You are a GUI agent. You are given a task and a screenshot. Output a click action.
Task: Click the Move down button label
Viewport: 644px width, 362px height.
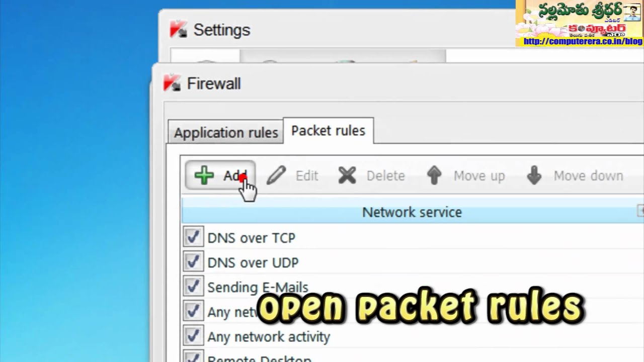[x=588, y=176]
